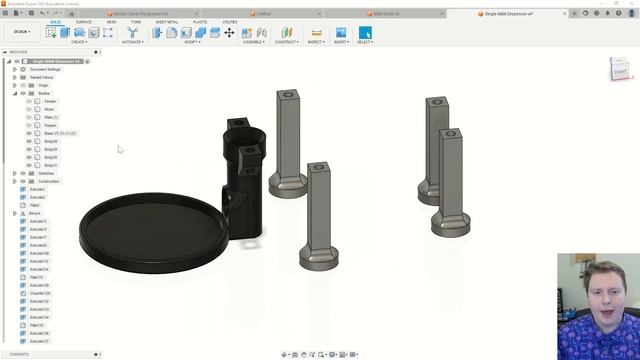This screenshot has width=640, height=360.
Task: Select the Offset Face tool
Action: (215, 33)
